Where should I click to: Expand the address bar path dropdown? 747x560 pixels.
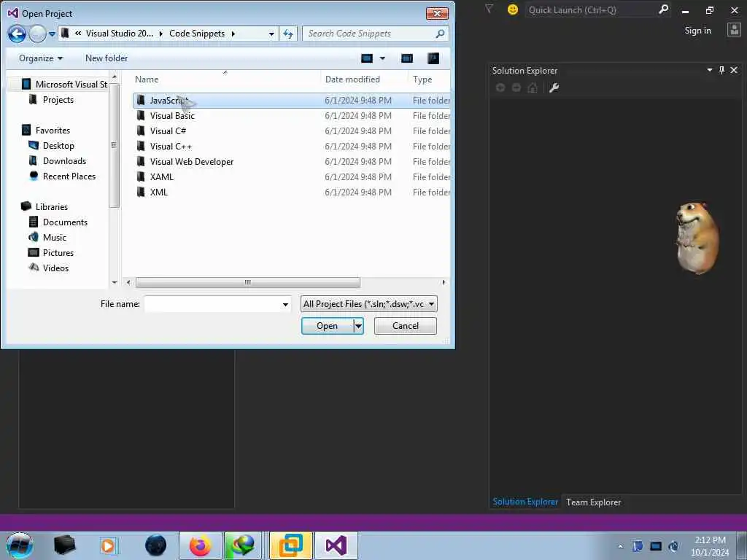coord(271,34)
